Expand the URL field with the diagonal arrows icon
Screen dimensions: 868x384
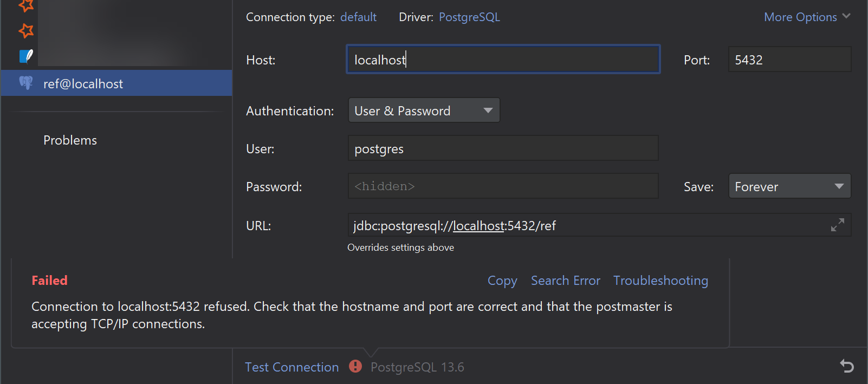click(x=838, y=225)
